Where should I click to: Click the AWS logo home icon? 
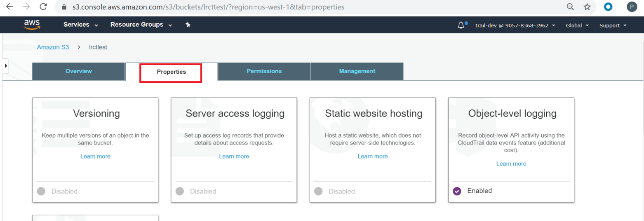click(32, 25)
